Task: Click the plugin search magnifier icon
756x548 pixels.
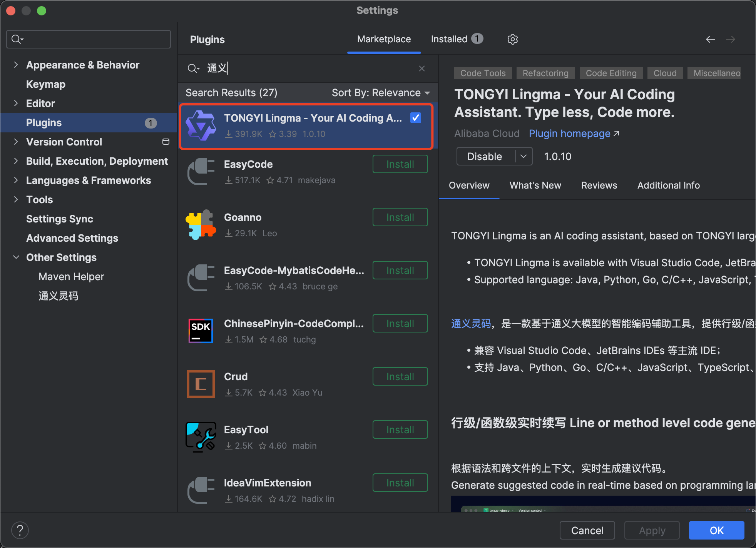Action: 193,68
